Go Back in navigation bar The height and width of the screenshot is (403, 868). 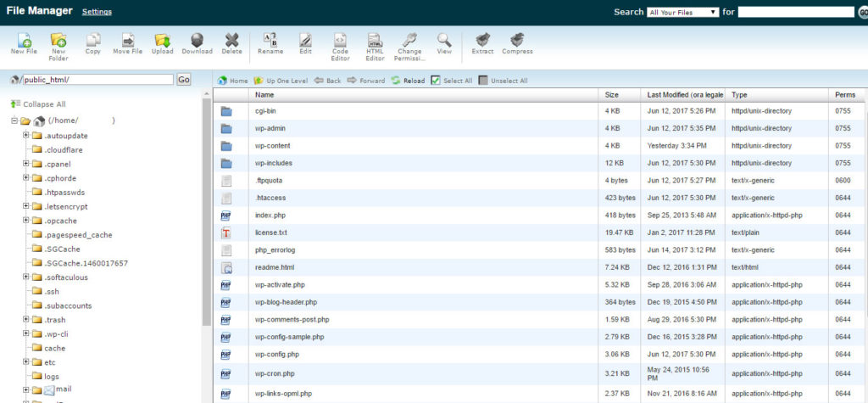[x=328, y=81]
